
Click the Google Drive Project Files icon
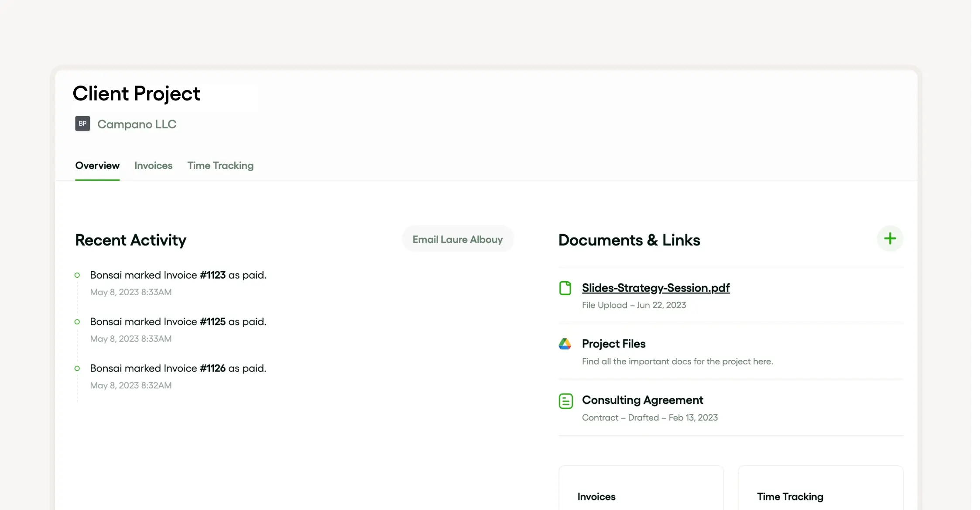[565, 344]
